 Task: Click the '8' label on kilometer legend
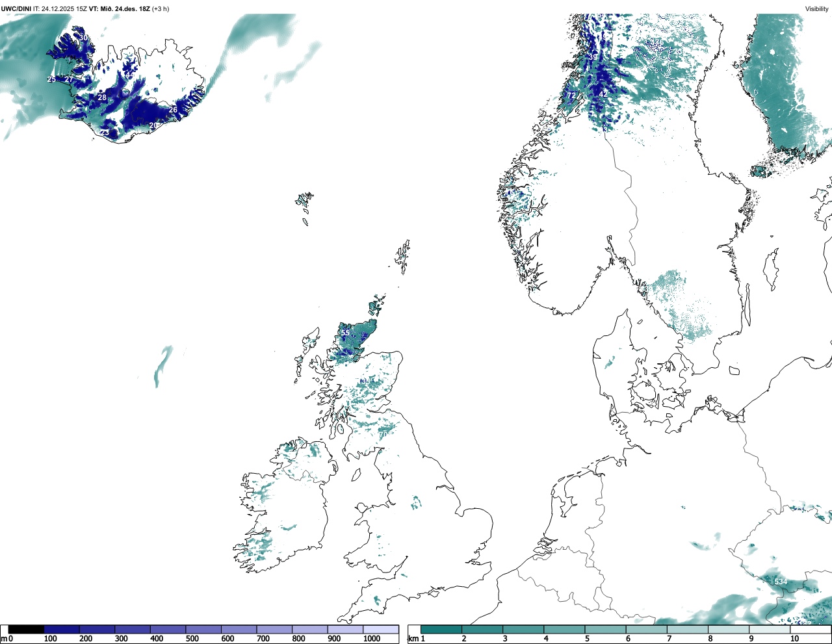click(710, 639)
